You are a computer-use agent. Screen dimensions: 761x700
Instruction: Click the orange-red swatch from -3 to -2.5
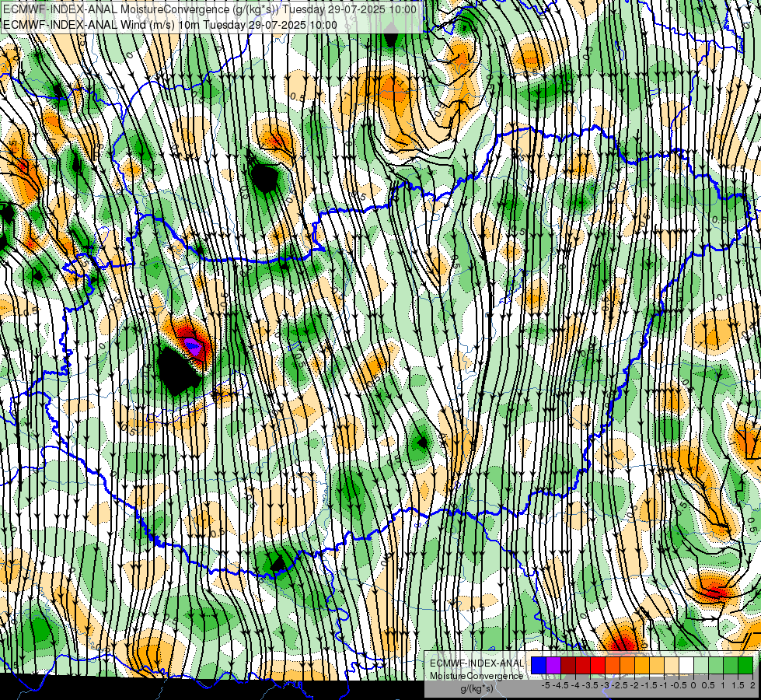tap(613, 665)
